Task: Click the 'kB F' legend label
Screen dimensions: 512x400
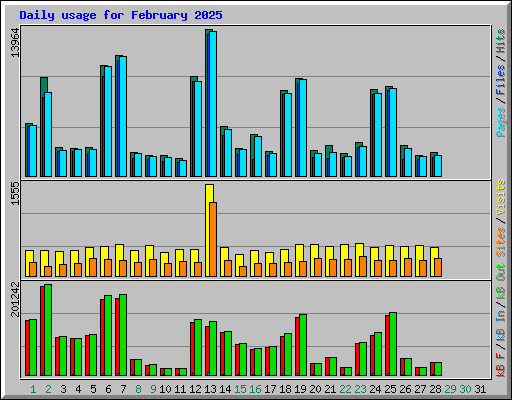Action: tap(501, 365)
